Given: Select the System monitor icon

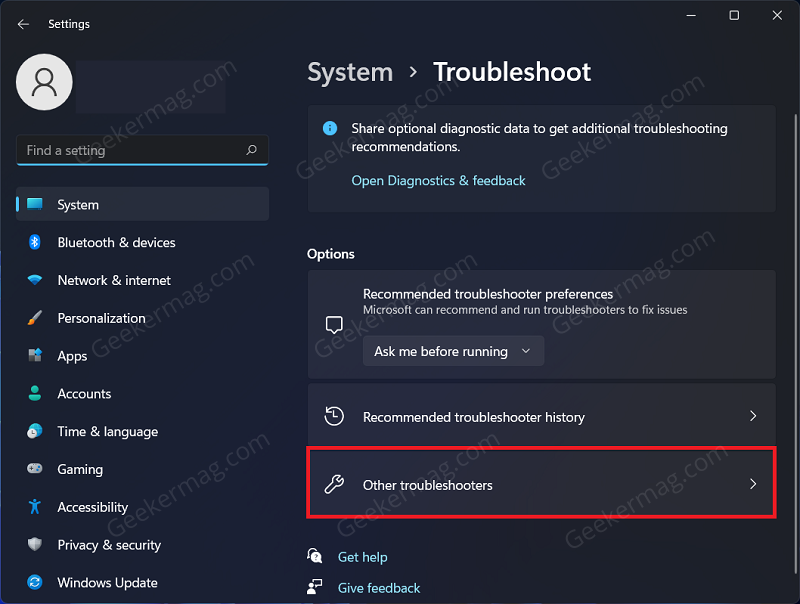Looking at the screenshot, I should click(x=35, y=204).
